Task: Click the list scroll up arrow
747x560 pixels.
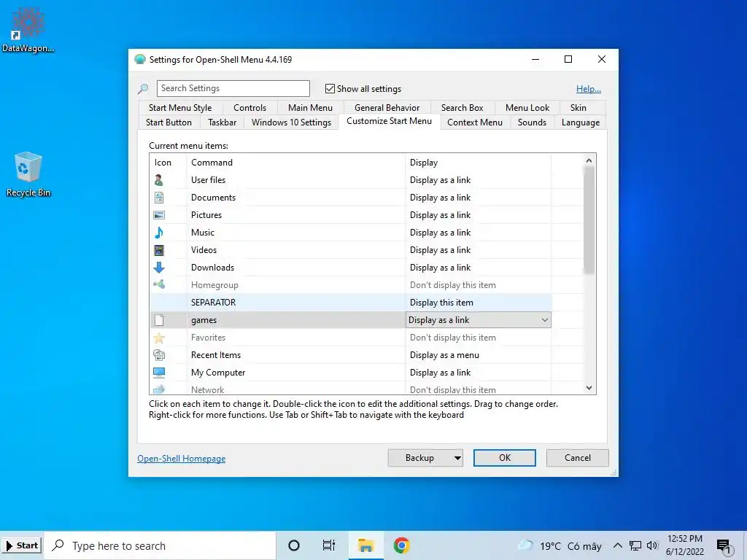Action: point(589,160)
